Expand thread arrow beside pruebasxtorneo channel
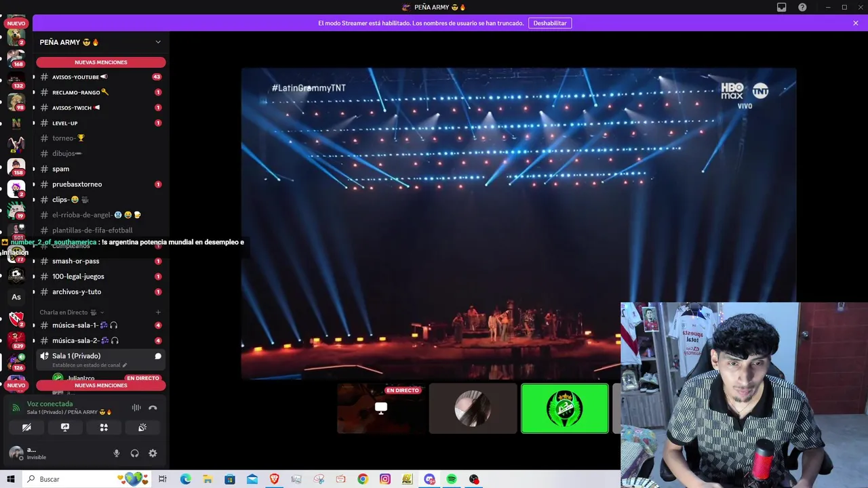Screen dimensions: 868x488 click(x=34, y=184)
